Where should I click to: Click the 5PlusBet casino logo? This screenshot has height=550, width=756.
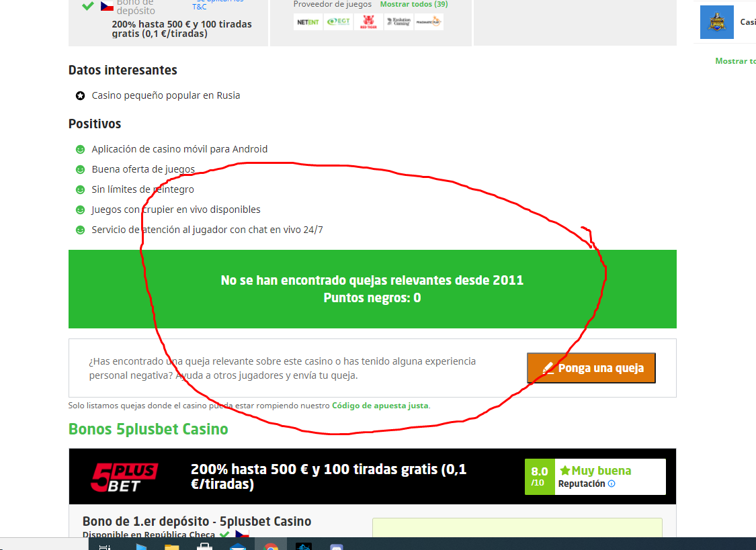(x=124, y=477)
